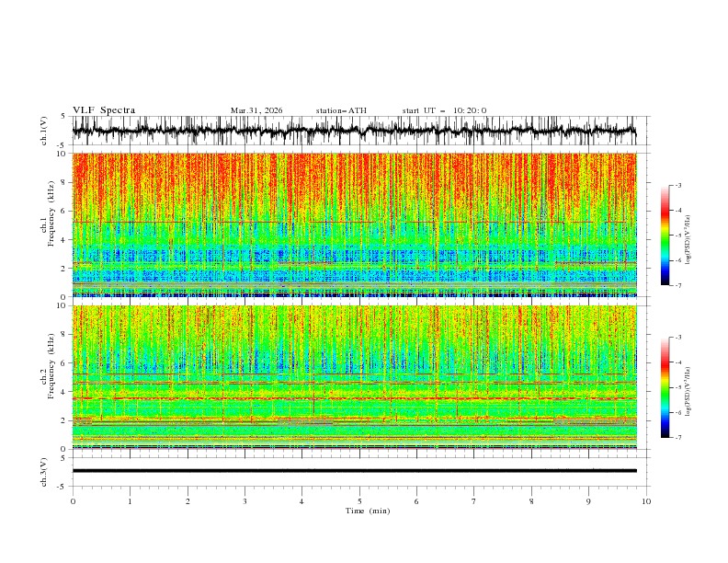Screen dimensions: 728x563
Task: Click the "-7" label on upper colorbar
Action: point(677,285)
